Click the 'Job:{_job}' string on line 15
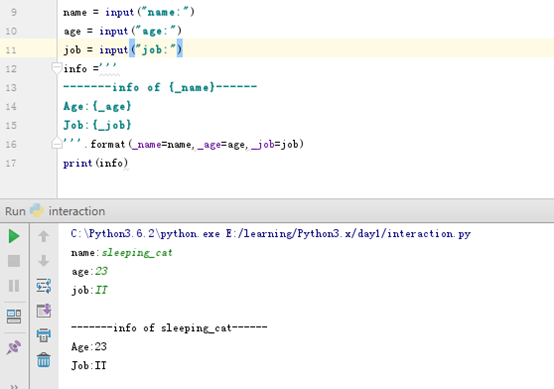Screen dimensions: 554x389 pyautogui.click(x=97, y=125)
